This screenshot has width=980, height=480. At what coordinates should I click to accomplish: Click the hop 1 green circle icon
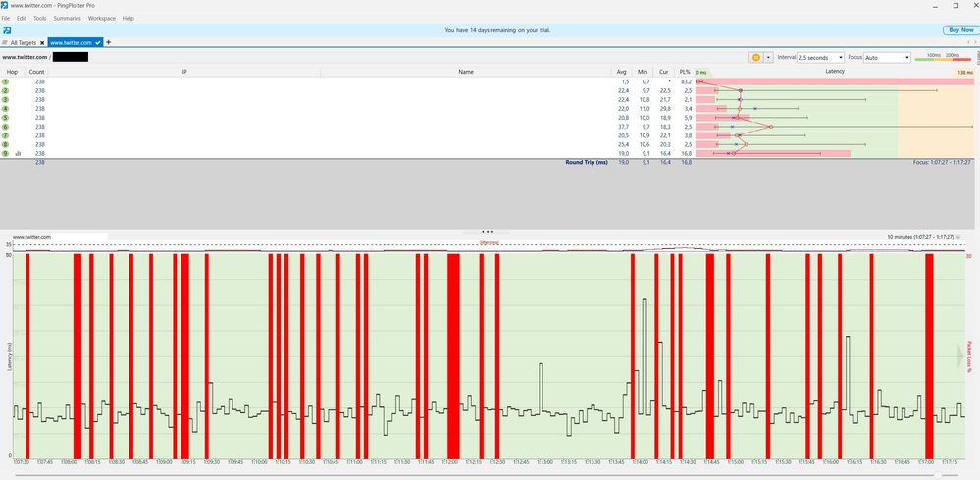coord(6,81)
